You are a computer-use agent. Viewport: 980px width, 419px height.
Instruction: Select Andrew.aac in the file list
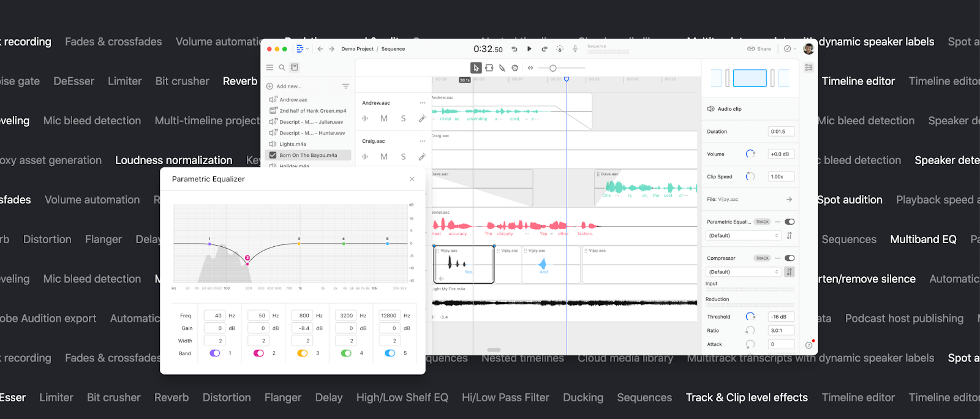309,100
